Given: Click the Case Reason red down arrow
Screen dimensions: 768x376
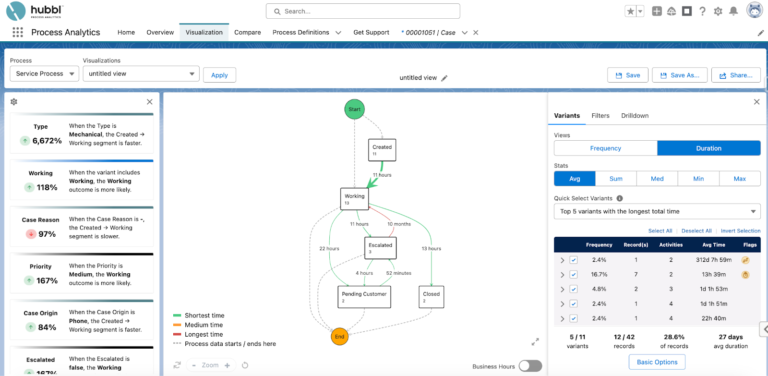Looking at the screenshot, I should tap(31, 234).
